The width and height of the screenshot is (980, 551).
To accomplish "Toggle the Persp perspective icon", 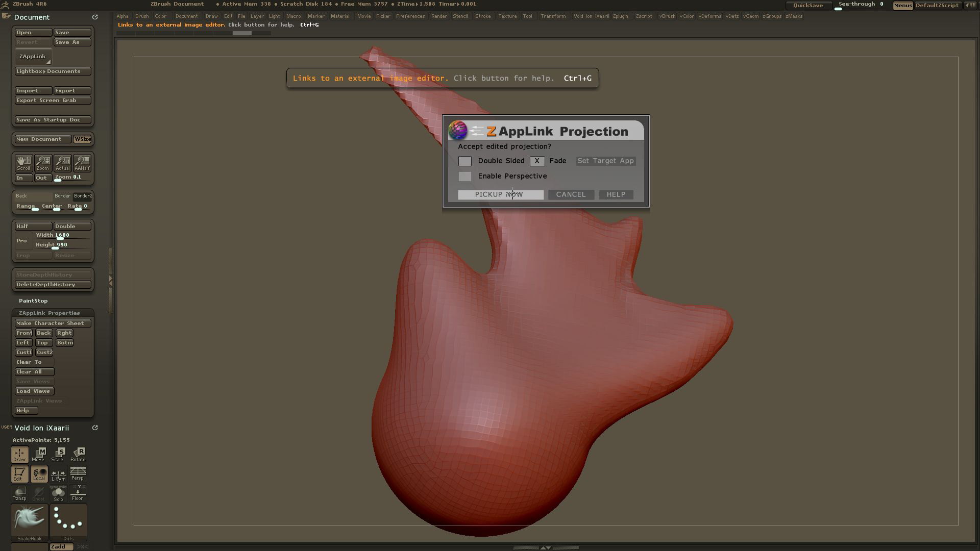I will 78,474.
